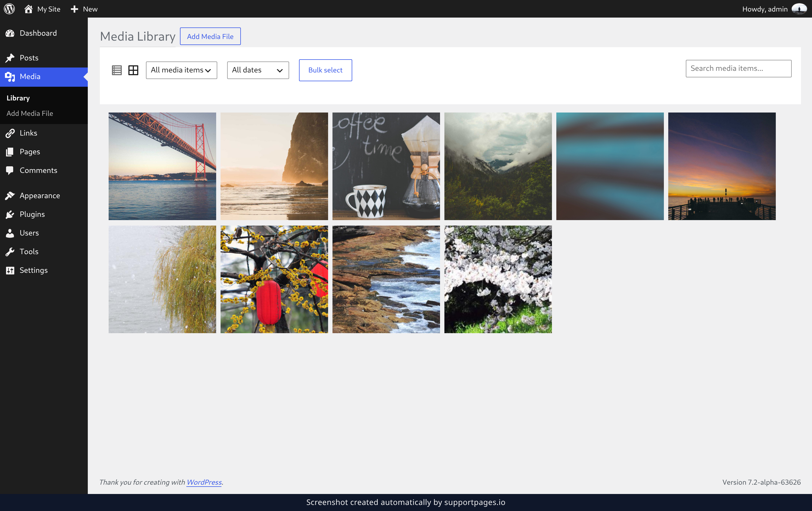Open Add Media File in sidebar submenu
Image resolution: width=812 pixels, height=511 pixels.
pyautogui.click(x=30, y=113)
